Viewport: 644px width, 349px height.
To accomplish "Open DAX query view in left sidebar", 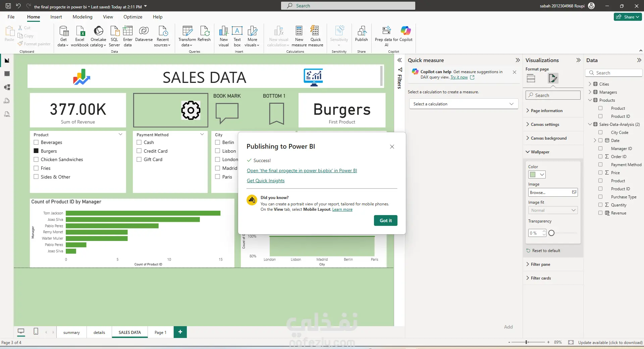I will point(7,101).
